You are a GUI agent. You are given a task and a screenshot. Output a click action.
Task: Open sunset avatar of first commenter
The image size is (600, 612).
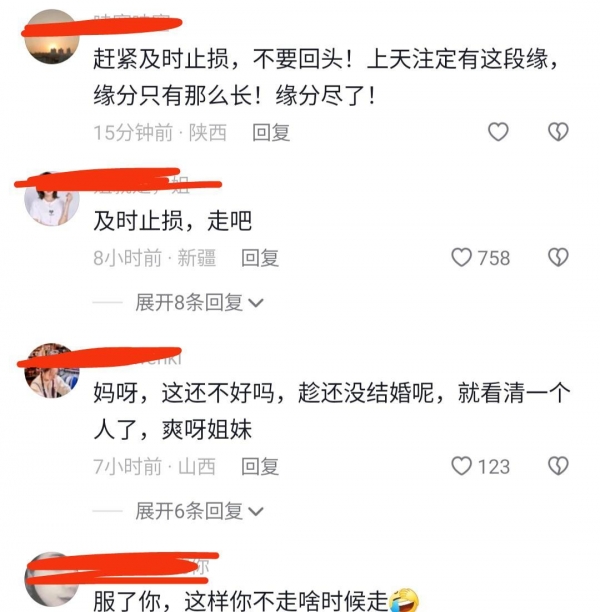pyautogui.click(x=52, y=37)
